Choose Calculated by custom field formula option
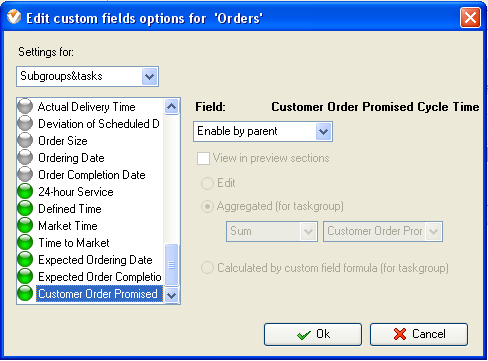Screen dimensions: 488x361 (207, 268)
